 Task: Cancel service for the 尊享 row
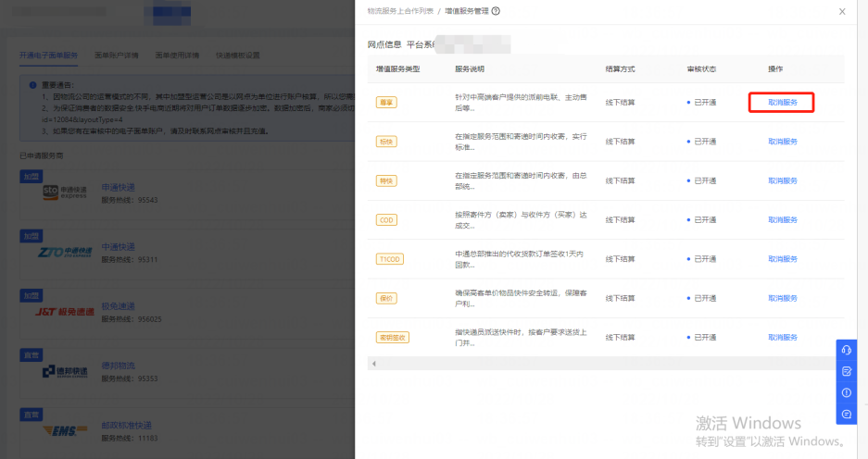coord(782,103)
